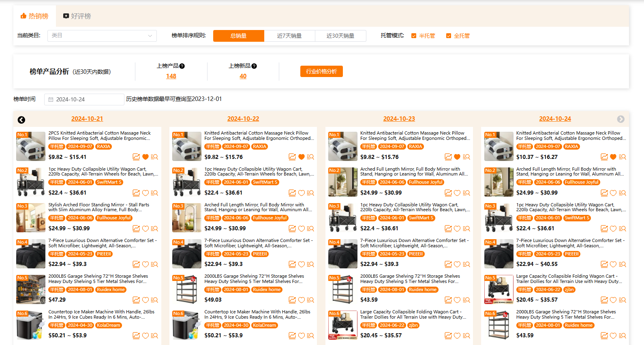This screenshot has height=345, width=644.
Task: Open trend chart for No.1 pillow on 2024-10-22
Action: tap(292, 157)
